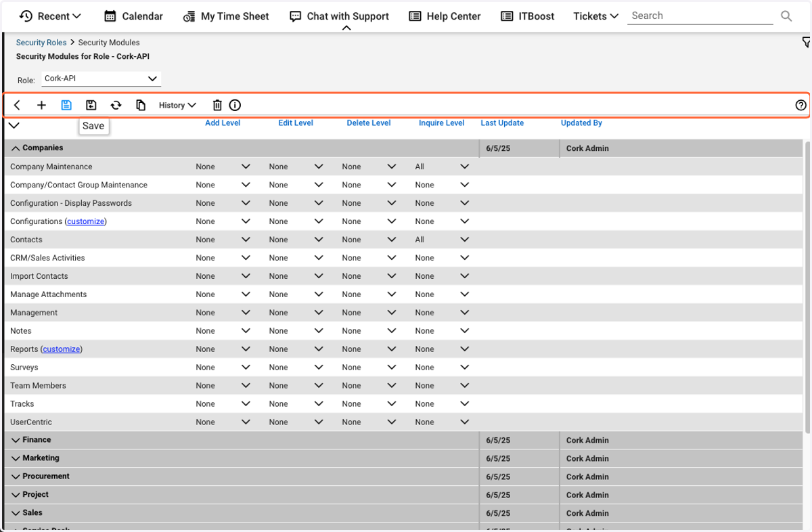The width and height of the screenshot is (812, 532).
Task: Click the filter icon at top right
Action: click(806, 42)
